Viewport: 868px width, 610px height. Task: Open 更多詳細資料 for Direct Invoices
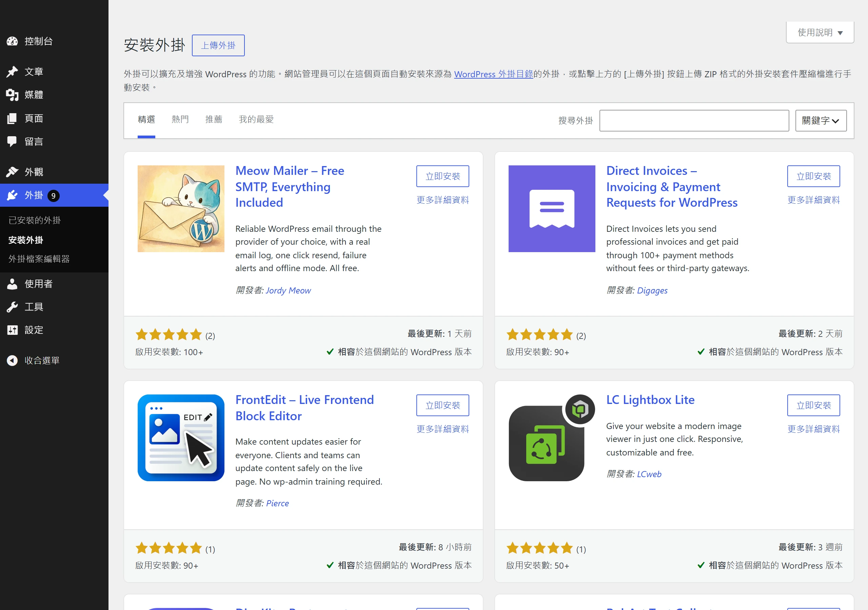pos(813,200)
